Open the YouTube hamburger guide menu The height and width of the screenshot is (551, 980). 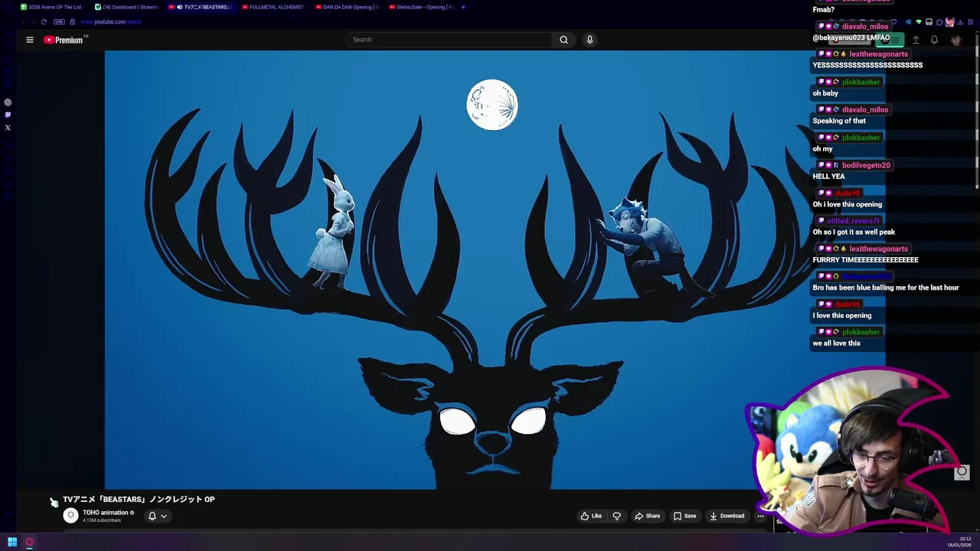click(30, 40)
